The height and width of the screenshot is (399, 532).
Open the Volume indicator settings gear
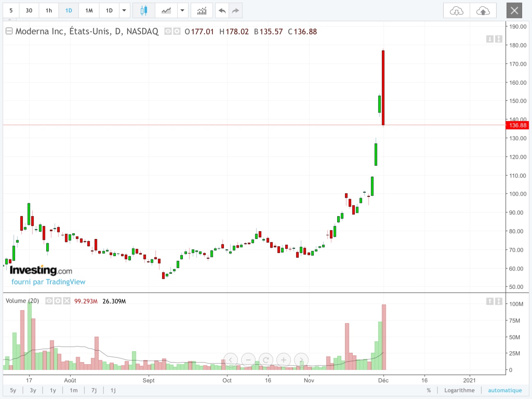(58, 301)
